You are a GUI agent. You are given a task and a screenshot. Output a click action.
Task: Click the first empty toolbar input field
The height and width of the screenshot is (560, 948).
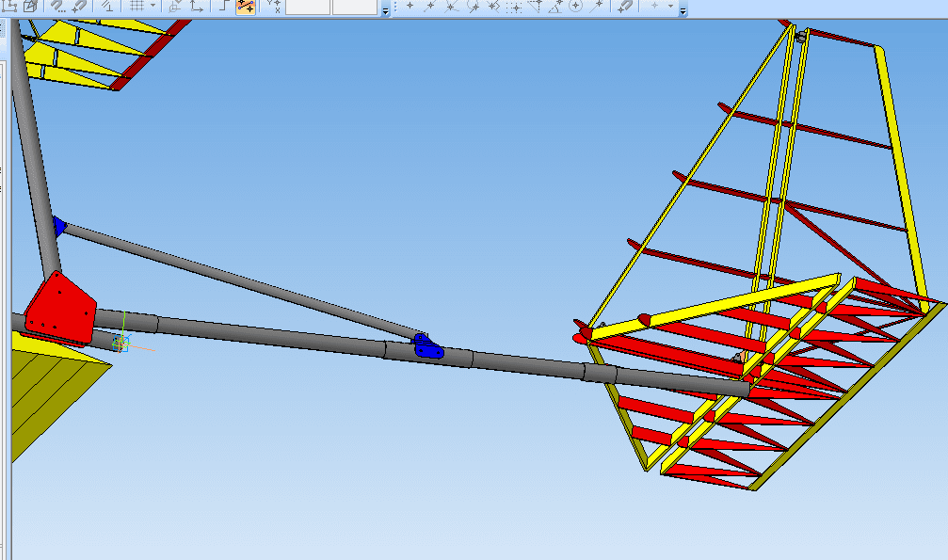click(x=308, y=7)
